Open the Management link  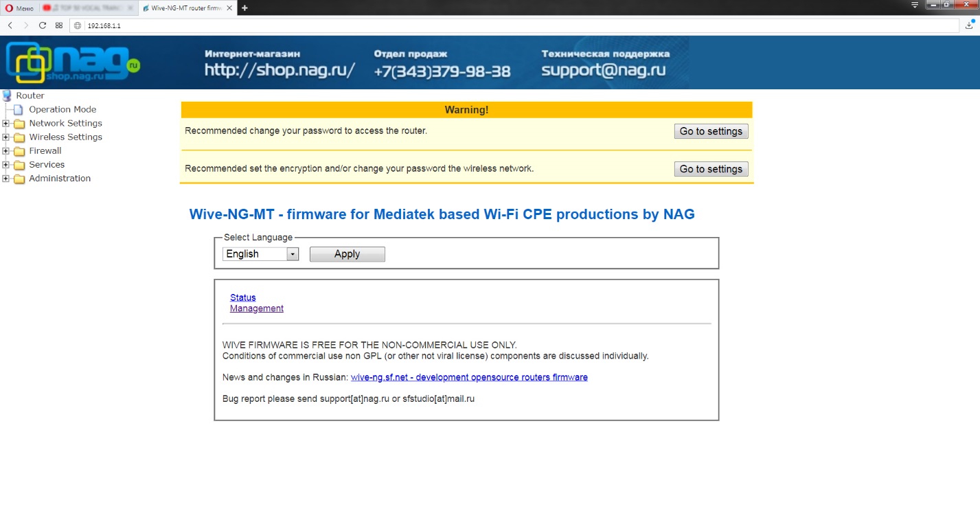(x=257, y=308)
